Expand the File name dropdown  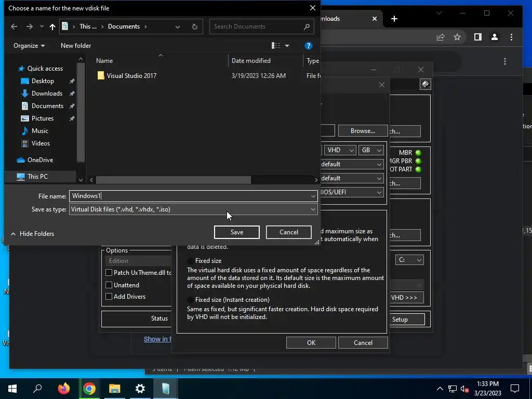tap(313, 196)
